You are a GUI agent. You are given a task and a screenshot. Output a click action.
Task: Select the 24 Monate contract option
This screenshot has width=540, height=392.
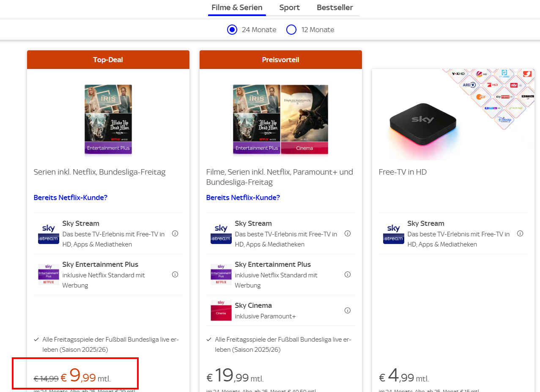[x=232, y=30]
